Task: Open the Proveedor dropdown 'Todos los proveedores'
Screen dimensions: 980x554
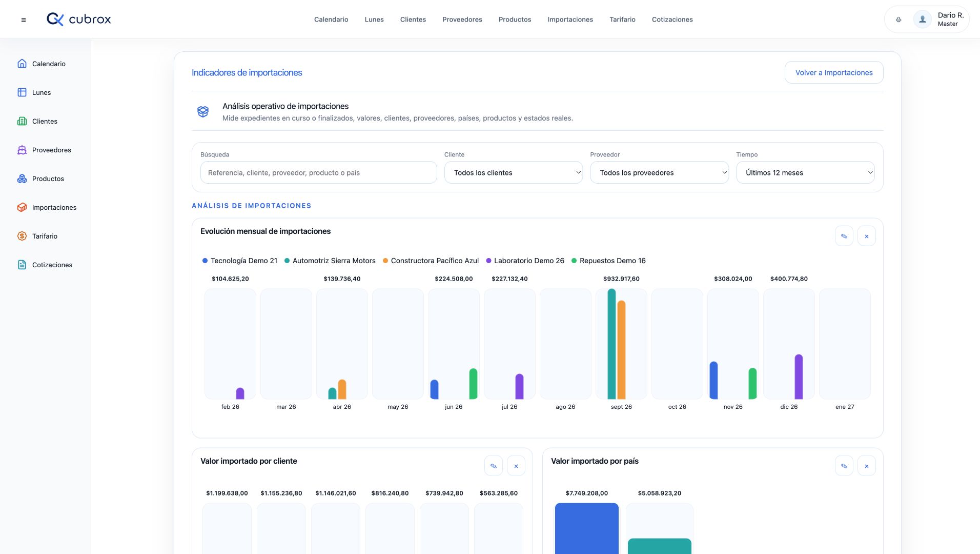Action: click(x=660, y=172)
